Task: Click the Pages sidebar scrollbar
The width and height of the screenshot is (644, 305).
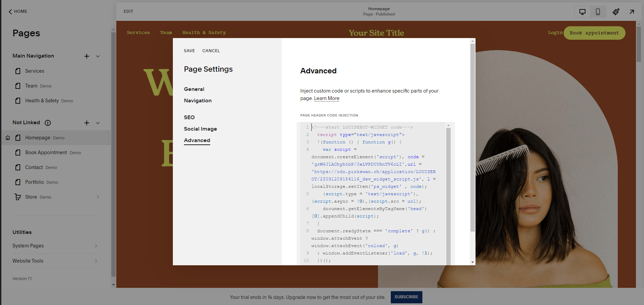Action: tap(113, 155)
